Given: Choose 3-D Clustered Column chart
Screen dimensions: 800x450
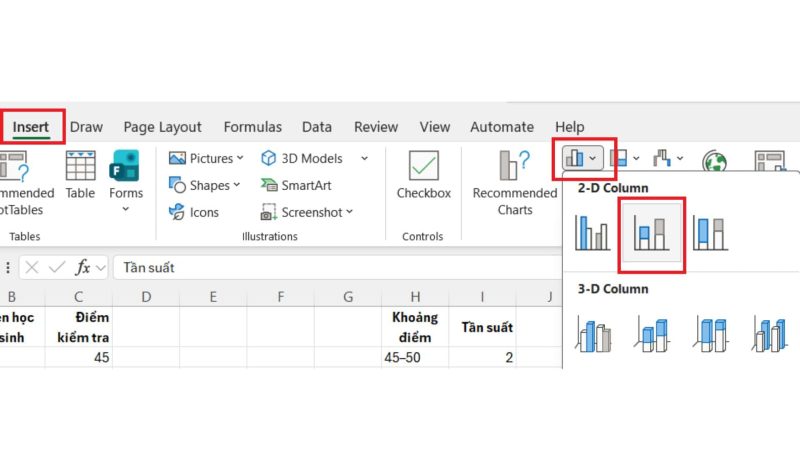Looking at the screenshot, I should pos(592,335).
